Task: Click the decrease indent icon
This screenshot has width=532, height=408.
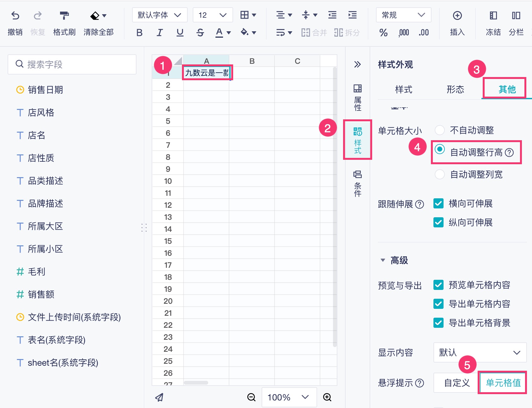Action: coord(332,15)
